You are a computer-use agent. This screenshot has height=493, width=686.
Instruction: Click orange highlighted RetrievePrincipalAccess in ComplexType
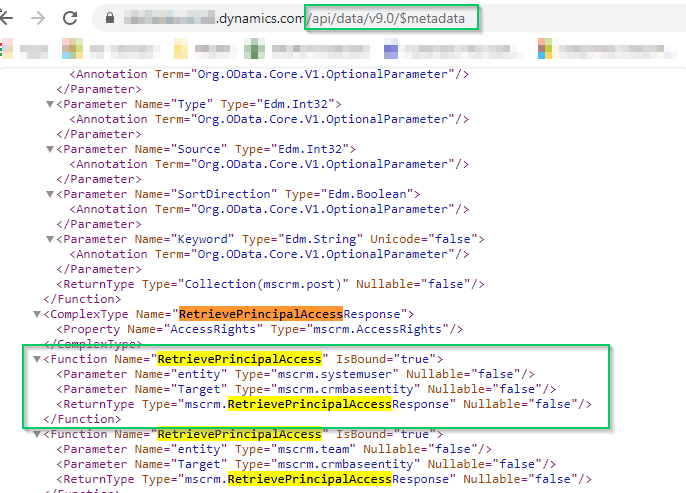261,314
